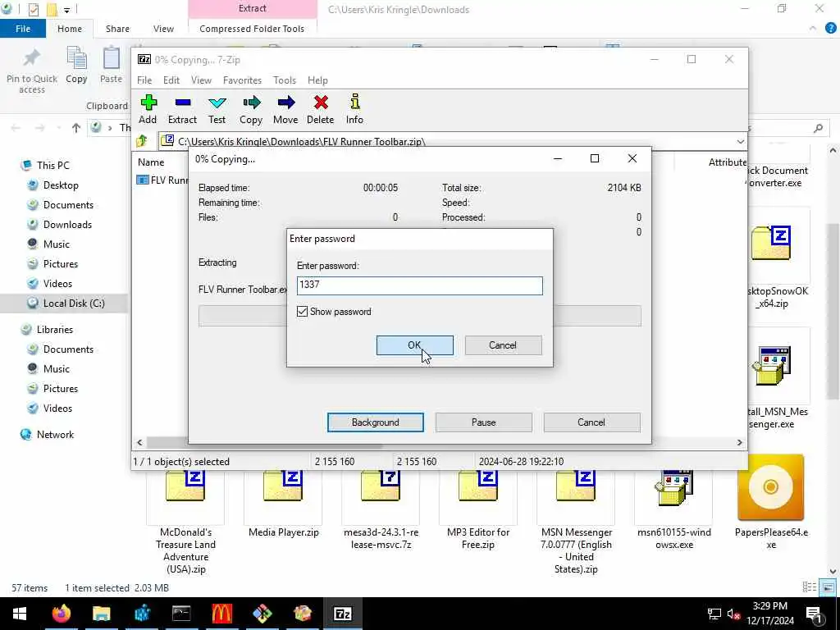Uncheck the Show password checkbox

tap(302, 312)
